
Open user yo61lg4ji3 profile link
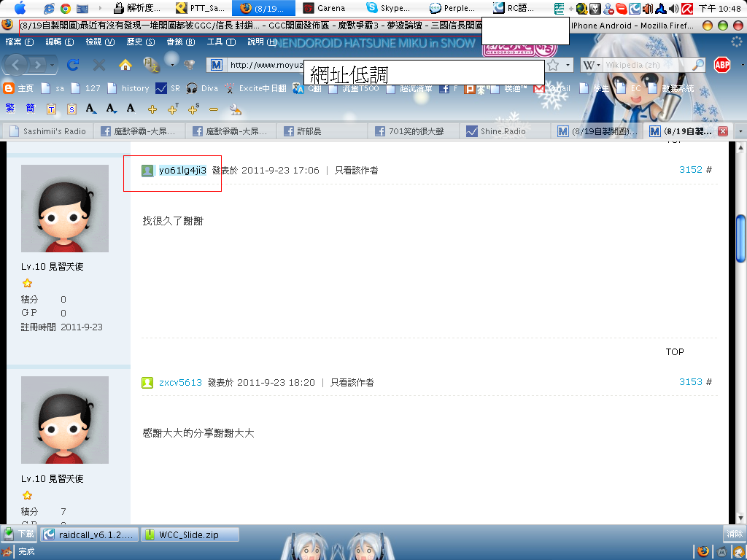pyautogui.click(x=182, y=170)
